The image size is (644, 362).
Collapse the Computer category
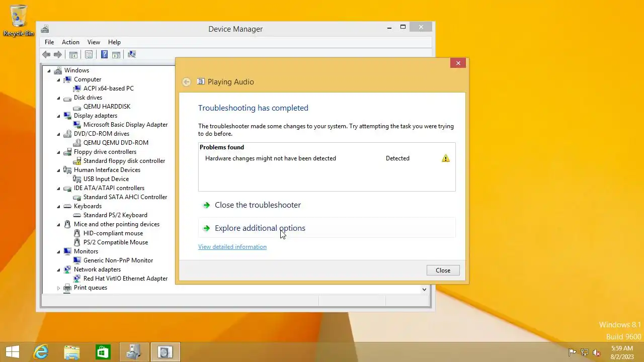click(58, 80)
